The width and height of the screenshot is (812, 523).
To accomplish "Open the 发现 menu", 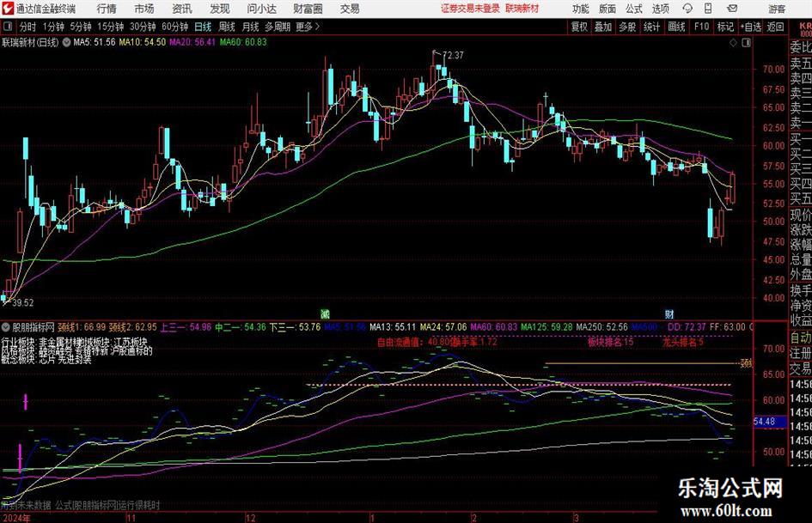I will [x=220, y=9].
